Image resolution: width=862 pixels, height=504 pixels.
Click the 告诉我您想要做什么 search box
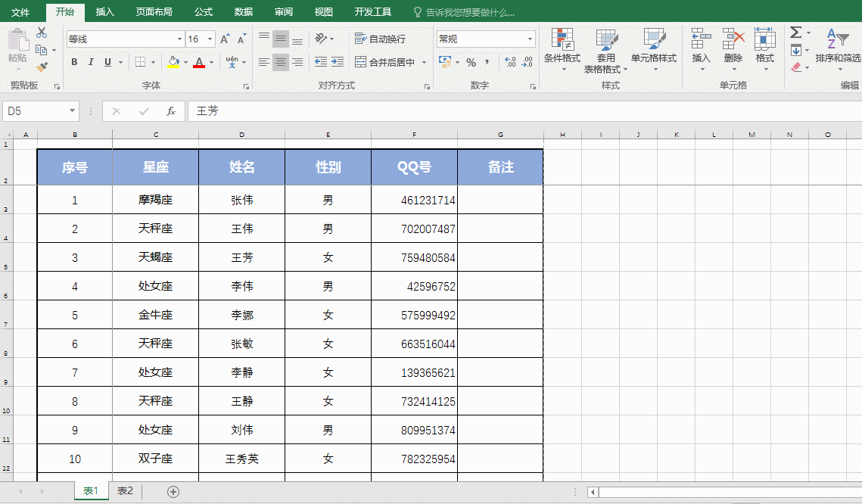(469, 12)
